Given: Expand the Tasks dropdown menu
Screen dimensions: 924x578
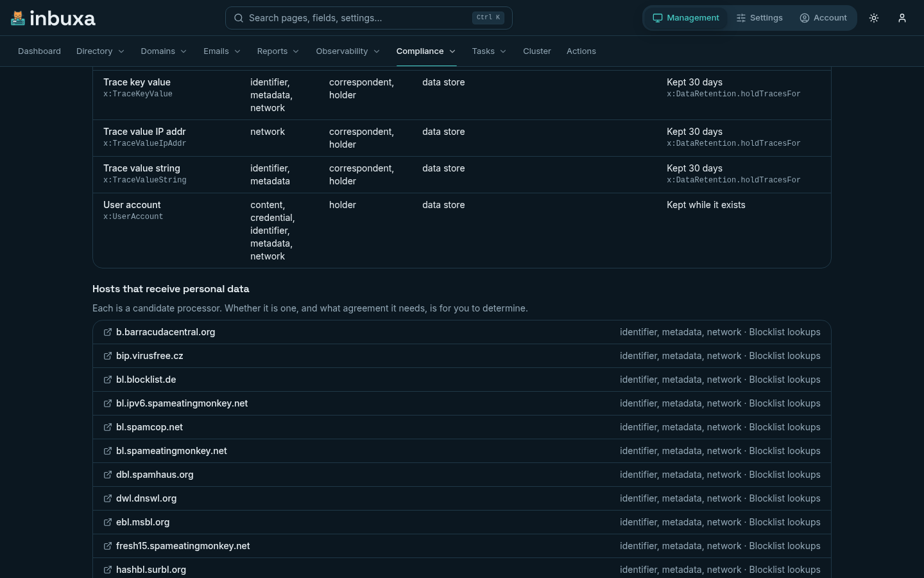Looking at the screenshot, I should click(x=489, y=51).
